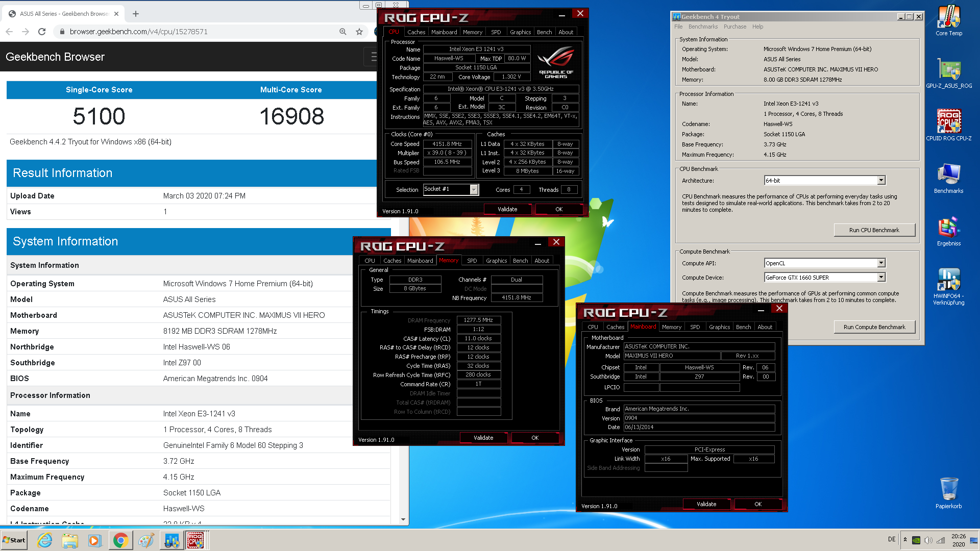Viewport: 980px width, 551px height.
Task: Switch to Geekbench in taskbar
Action: (x=171, y=540)
